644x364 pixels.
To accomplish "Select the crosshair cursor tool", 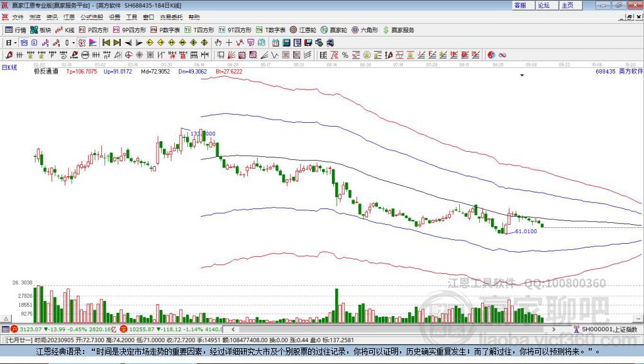I will point(229,43).
